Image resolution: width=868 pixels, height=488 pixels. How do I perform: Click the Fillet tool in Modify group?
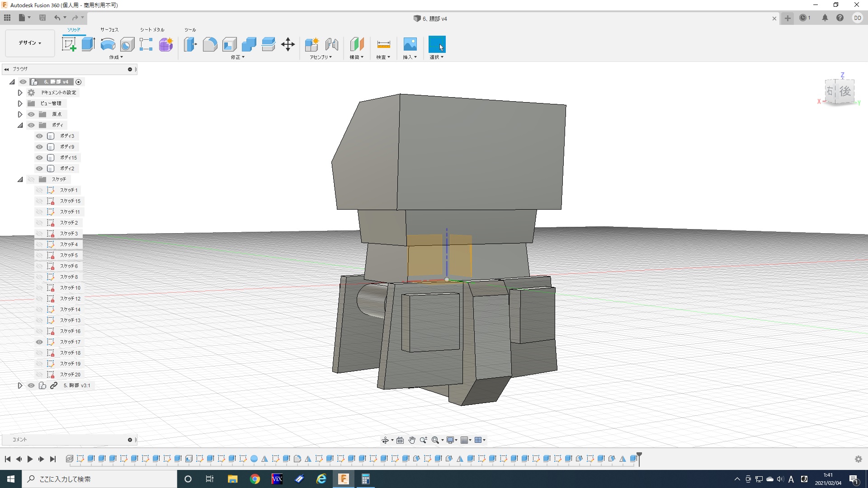[210, 44]
